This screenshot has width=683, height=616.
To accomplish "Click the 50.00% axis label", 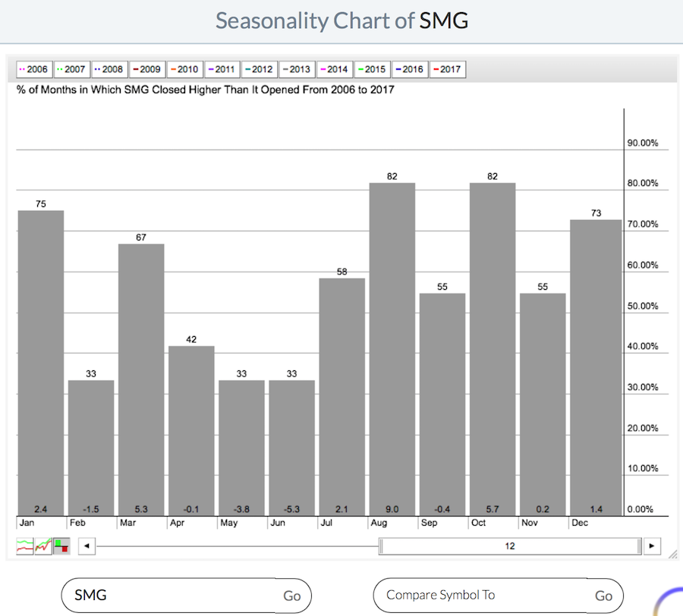I will (x=643, y=306).
